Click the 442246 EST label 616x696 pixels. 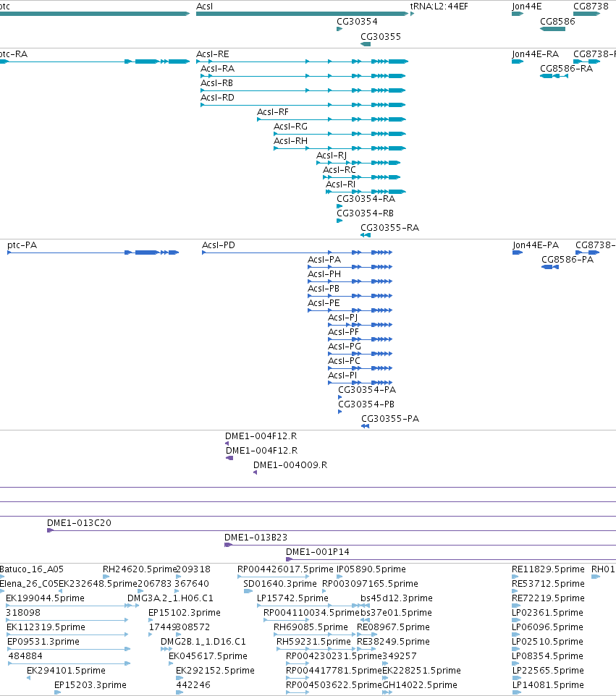[193, 685]
